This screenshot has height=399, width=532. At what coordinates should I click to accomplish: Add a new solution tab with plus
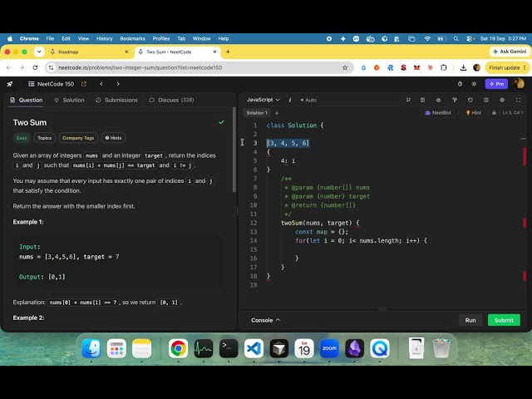click(277, 113)
